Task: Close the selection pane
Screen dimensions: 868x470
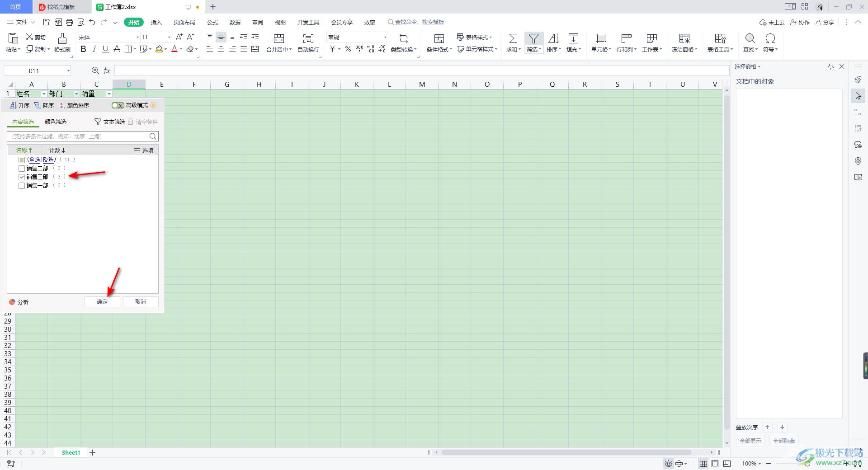Action: [842, 66]
